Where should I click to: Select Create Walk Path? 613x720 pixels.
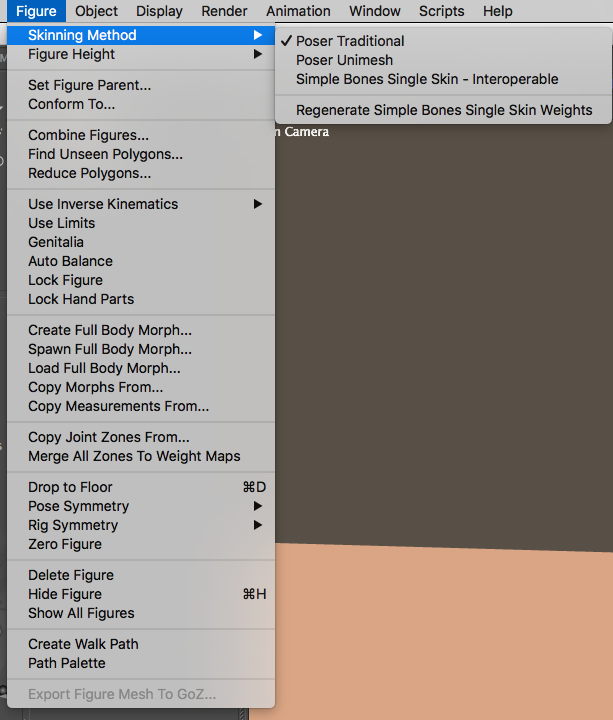(83, 644)
